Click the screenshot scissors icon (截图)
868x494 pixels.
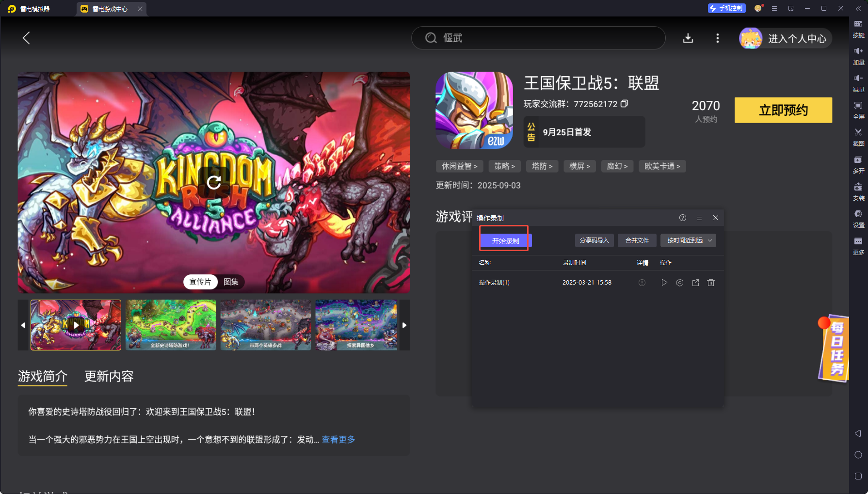(858, 135)
